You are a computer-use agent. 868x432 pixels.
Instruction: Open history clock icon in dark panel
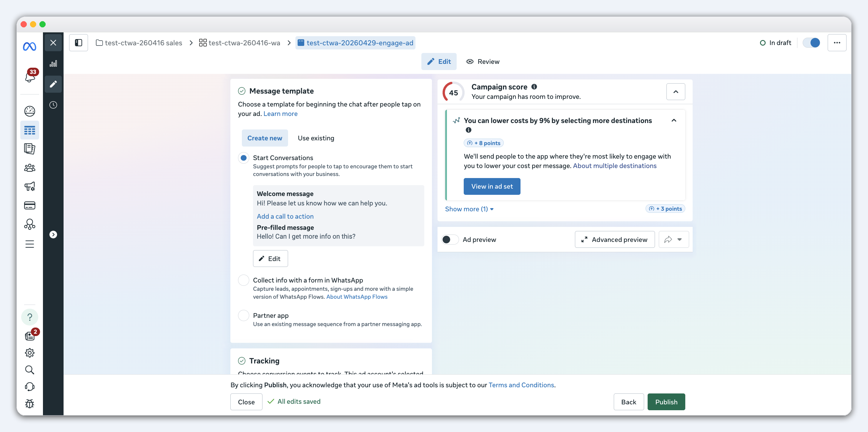click(53, 105)
